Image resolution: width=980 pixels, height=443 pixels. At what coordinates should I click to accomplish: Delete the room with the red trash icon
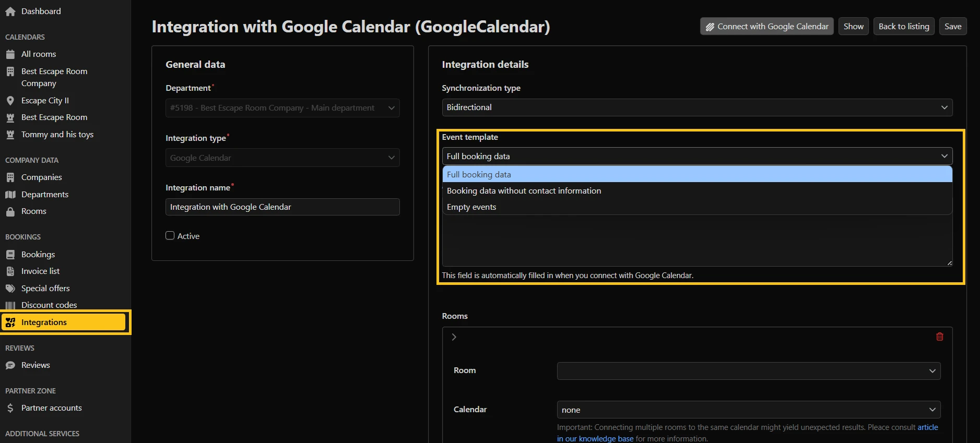(x=939, y=337)
